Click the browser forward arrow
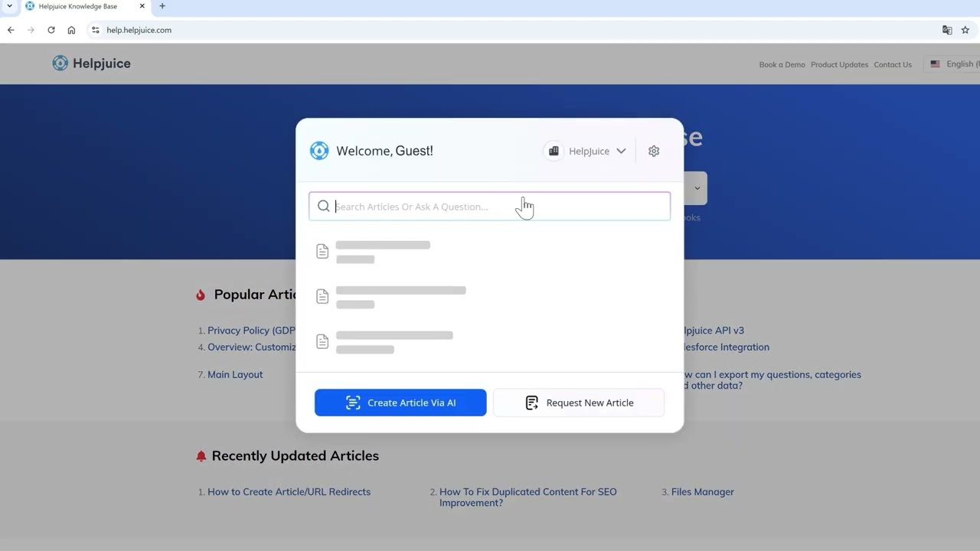 (31, 30)
